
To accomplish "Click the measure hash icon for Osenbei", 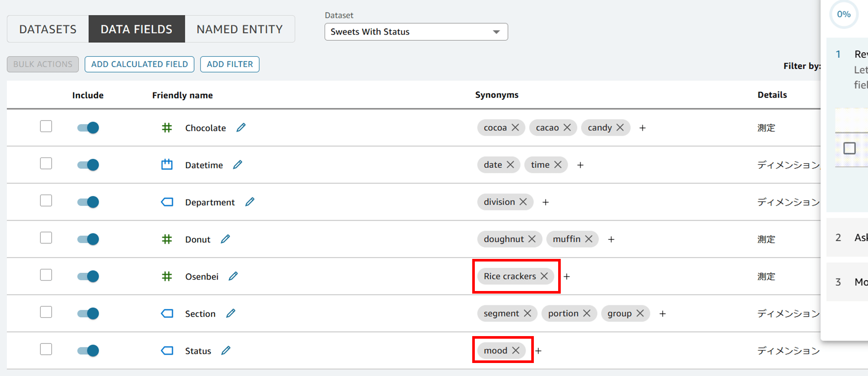I will point(167,276).
